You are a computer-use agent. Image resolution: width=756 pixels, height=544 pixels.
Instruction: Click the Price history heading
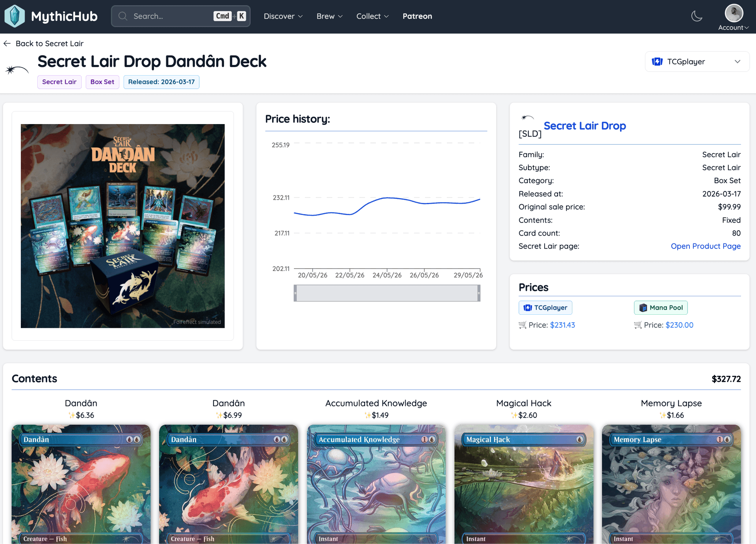click(x=298, y=119)
